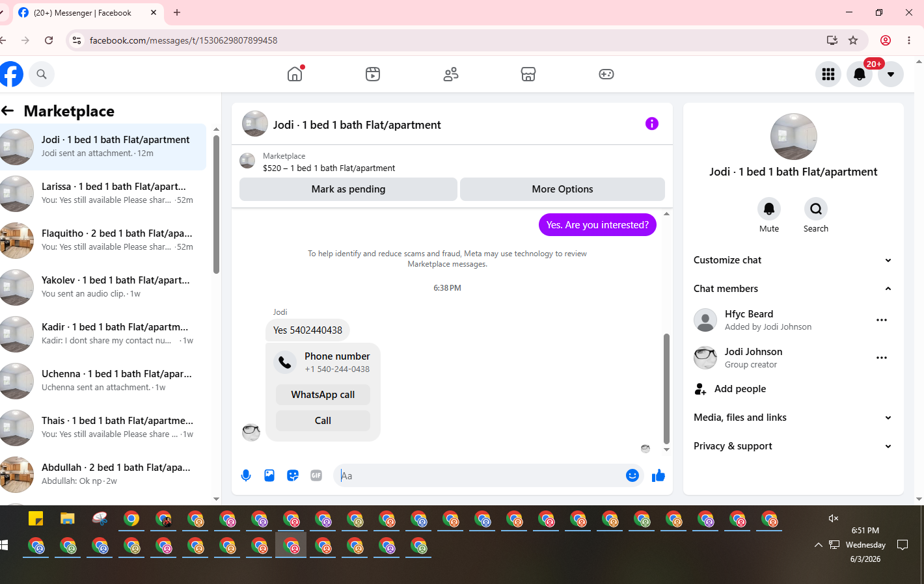This screenshot has height=584, width=924.
Task: Open Kadir conversation in list
Action: tap(103, 334)
